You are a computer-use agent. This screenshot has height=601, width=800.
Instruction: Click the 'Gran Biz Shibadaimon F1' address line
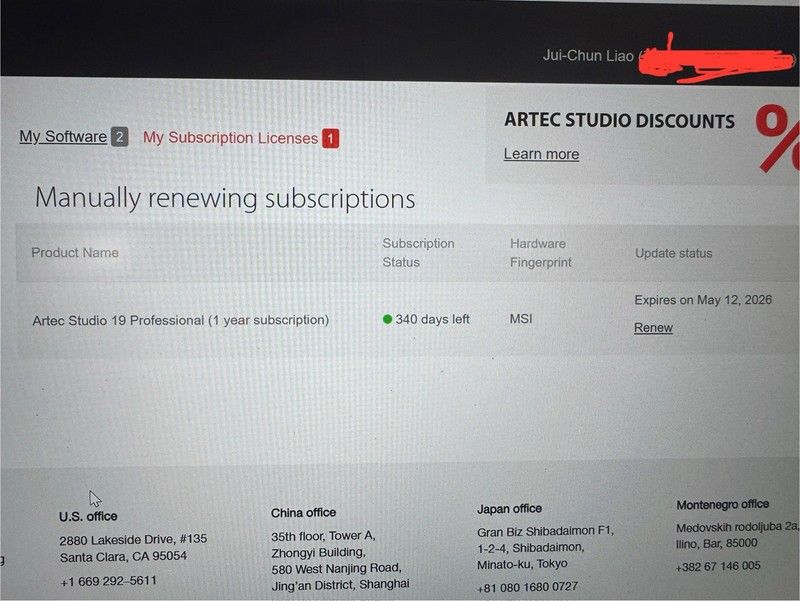(545, 531)
